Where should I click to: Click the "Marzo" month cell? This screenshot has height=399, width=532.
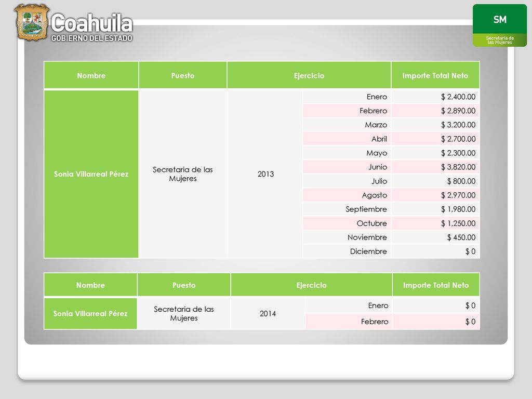coord(347,125)
